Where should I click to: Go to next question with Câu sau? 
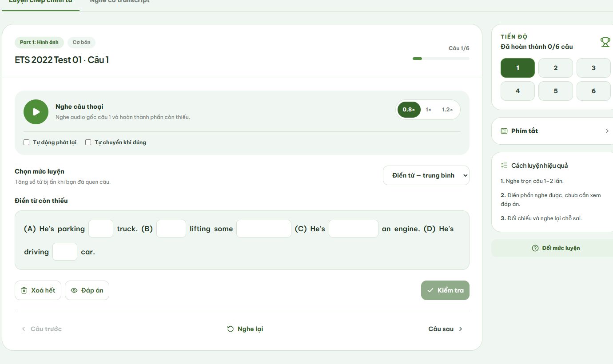click(445, 329)
